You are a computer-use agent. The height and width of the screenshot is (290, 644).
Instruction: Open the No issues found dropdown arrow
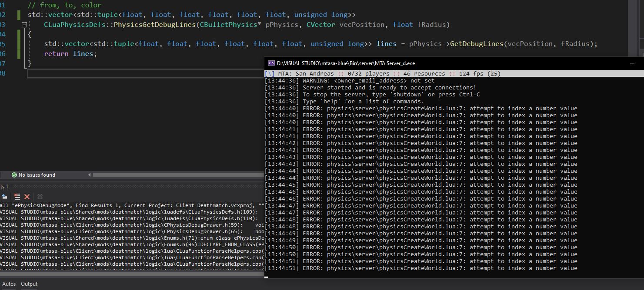point(89,175)
